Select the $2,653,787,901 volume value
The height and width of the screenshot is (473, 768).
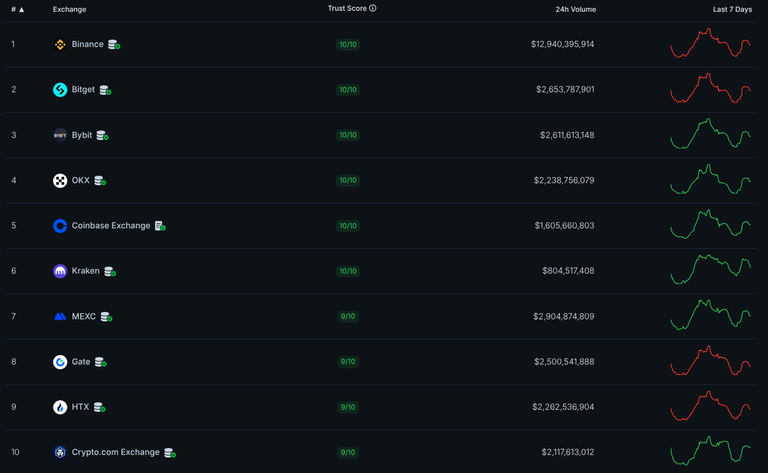[565, 90]
